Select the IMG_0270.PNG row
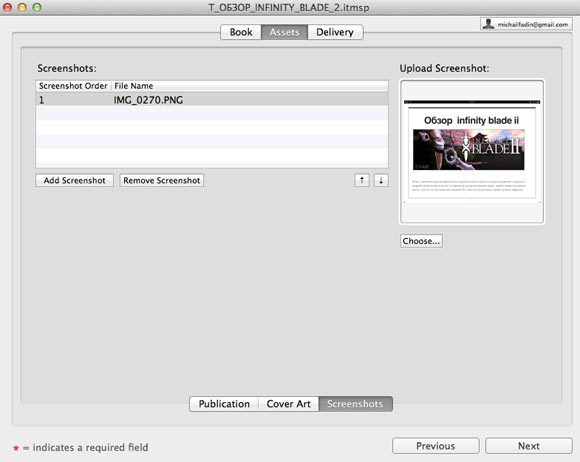This screenshot has height=462, width=580. [x=212, y=100]
